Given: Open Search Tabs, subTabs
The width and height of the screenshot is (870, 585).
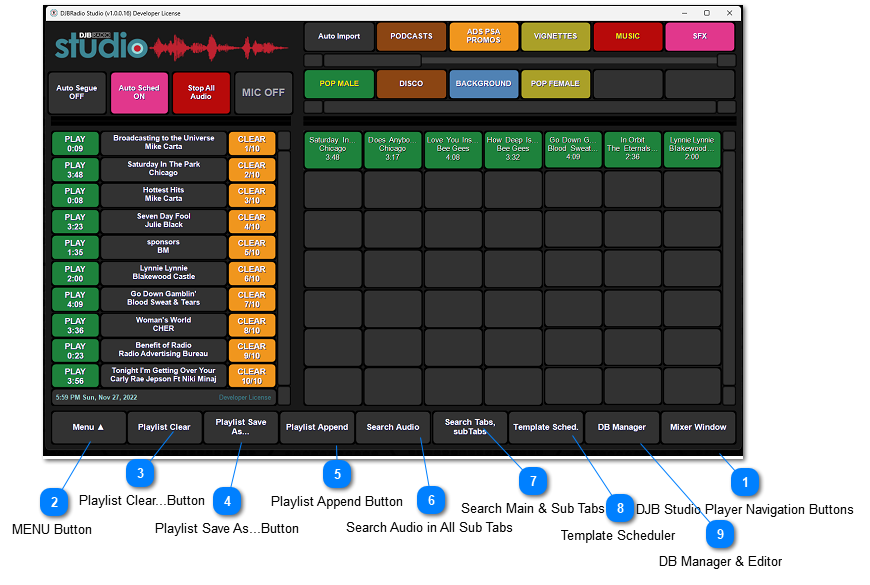Looking at the screenshot, I should tap(469, 427).
